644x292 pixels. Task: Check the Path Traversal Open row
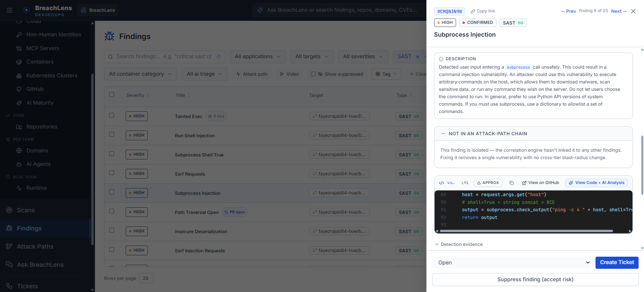tap(112, 211)
